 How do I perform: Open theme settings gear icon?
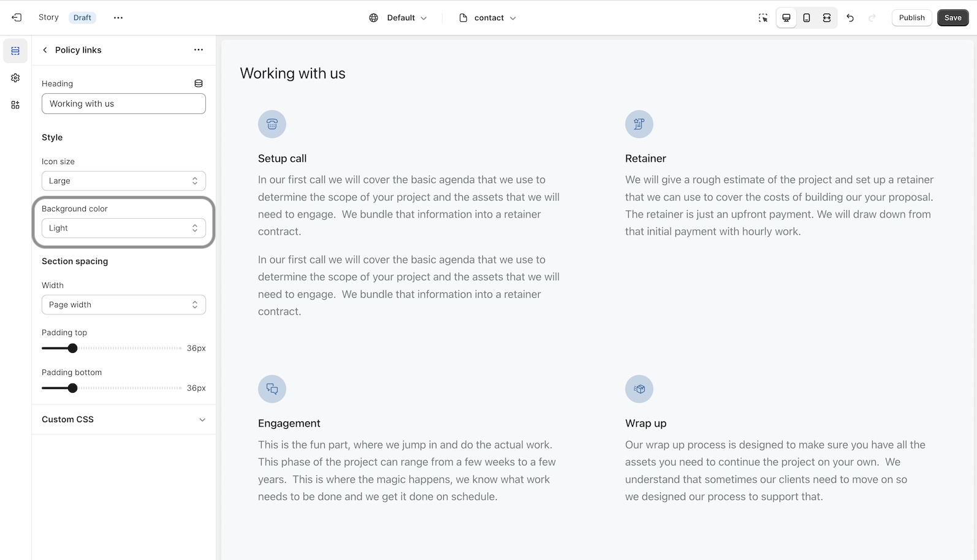15,78
